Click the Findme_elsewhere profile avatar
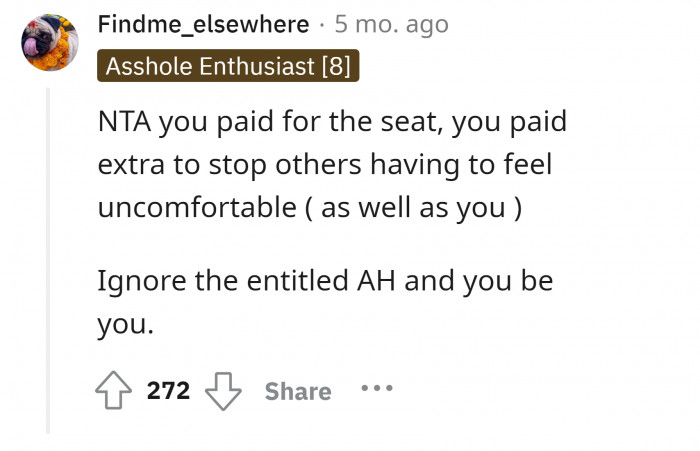Image resolution: width=700 pixels, height=451 pixels. click(x=48, y=42)
